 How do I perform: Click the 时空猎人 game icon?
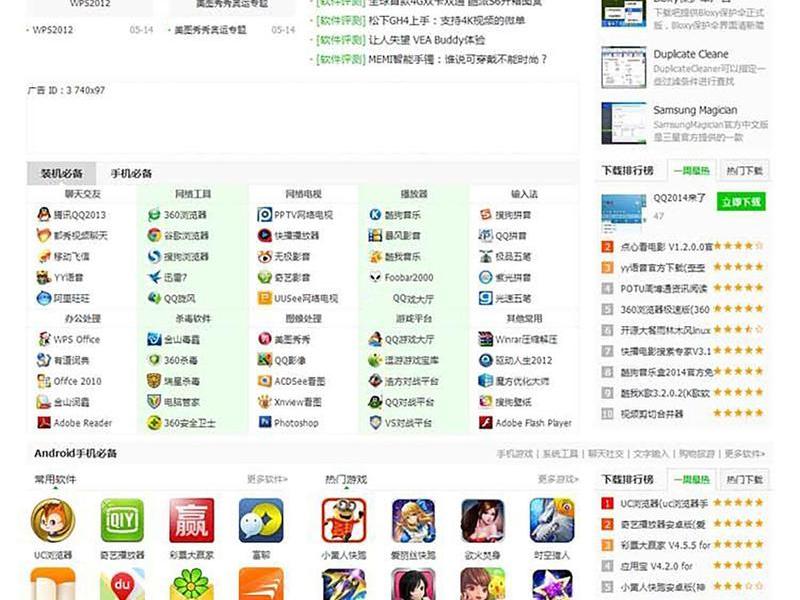pos(552,520)
